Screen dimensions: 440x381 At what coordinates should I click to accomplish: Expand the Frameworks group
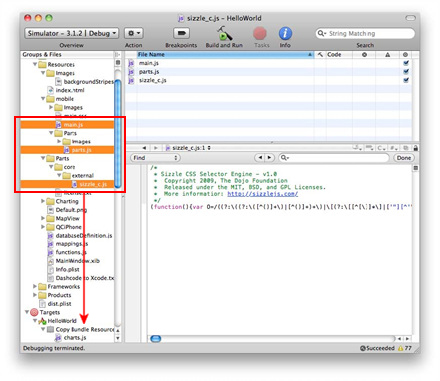[35, 286]
